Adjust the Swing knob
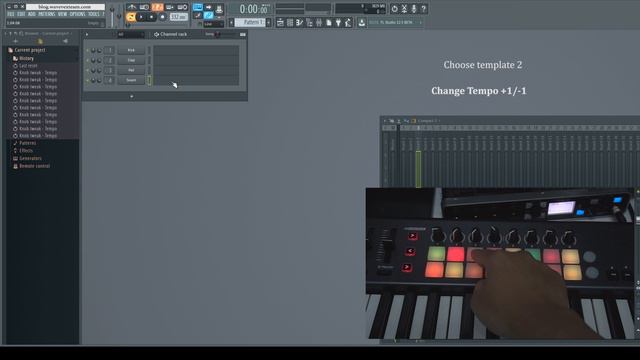The width and height of the screenshot is (640, 360). (x=218, y=34)
